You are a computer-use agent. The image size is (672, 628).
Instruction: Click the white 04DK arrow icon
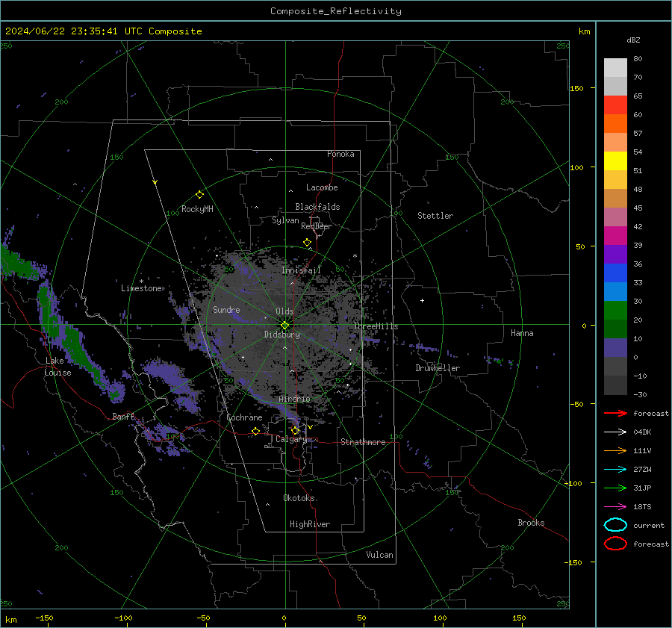615,432
